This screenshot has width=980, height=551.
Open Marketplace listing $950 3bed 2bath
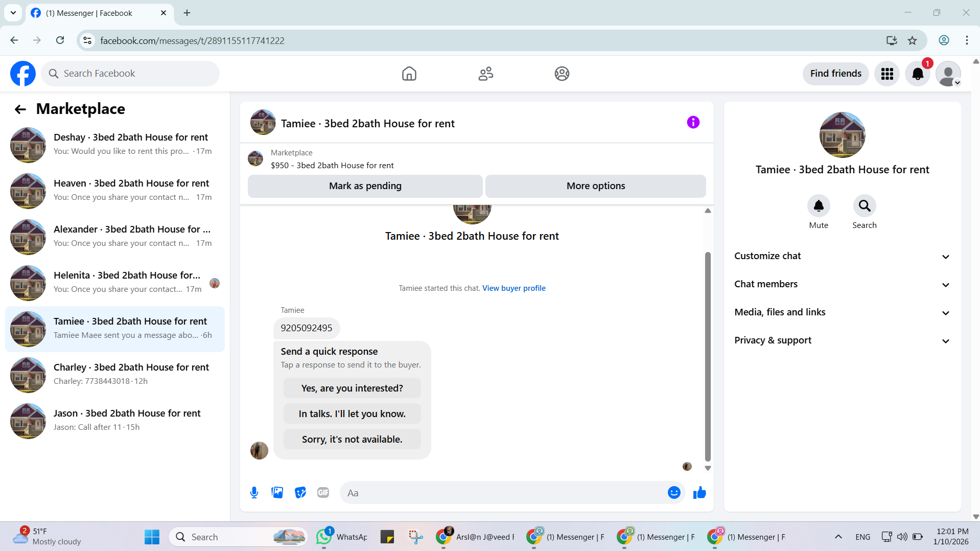(332, 166)
